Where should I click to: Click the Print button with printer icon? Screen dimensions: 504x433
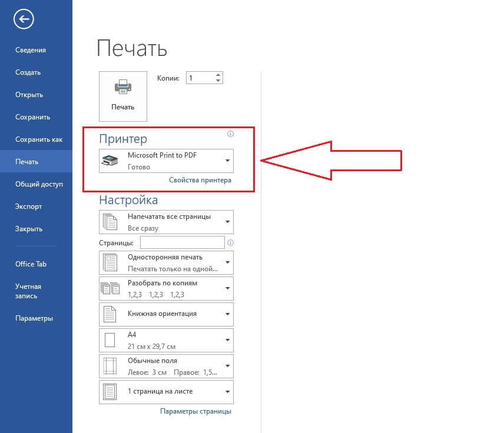(x=123, y=96)
